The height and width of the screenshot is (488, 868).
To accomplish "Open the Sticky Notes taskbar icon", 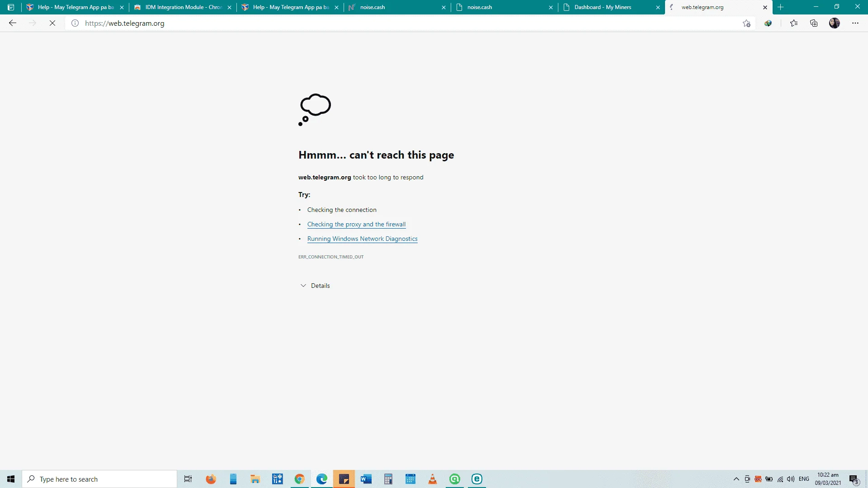I will 344,479.
